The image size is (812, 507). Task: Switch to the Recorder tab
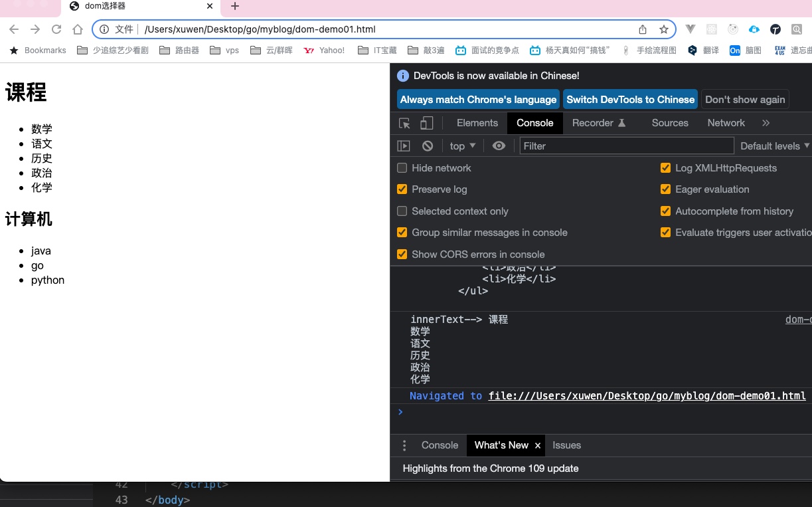[x=599, y=123]
